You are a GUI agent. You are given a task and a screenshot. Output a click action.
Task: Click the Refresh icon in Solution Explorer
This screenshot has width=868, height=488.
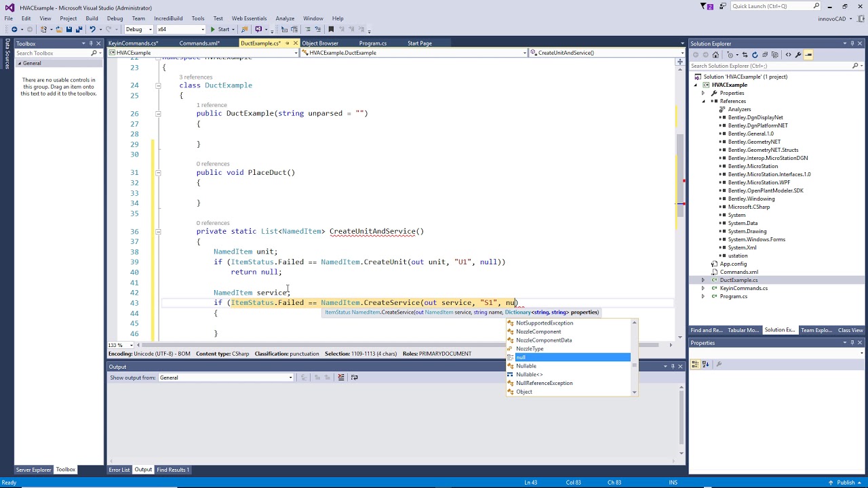[755, 55]
